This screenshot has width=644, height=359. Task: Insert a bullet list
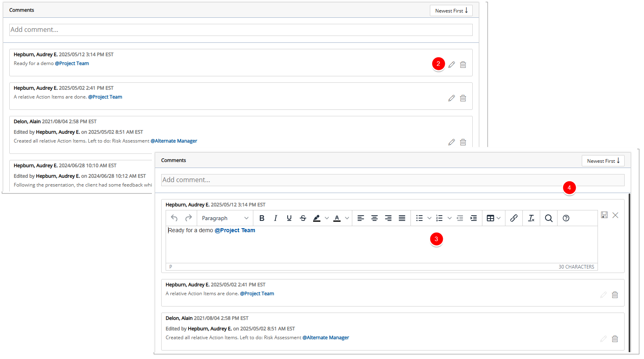(x=419, y=218)
